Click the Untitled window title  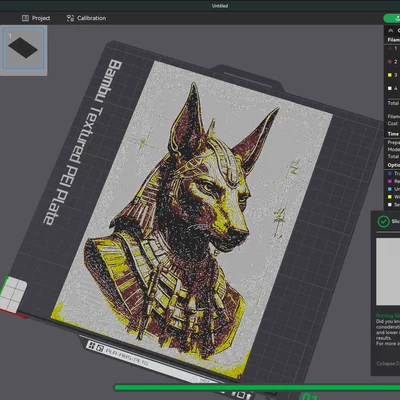coord(220,6)
